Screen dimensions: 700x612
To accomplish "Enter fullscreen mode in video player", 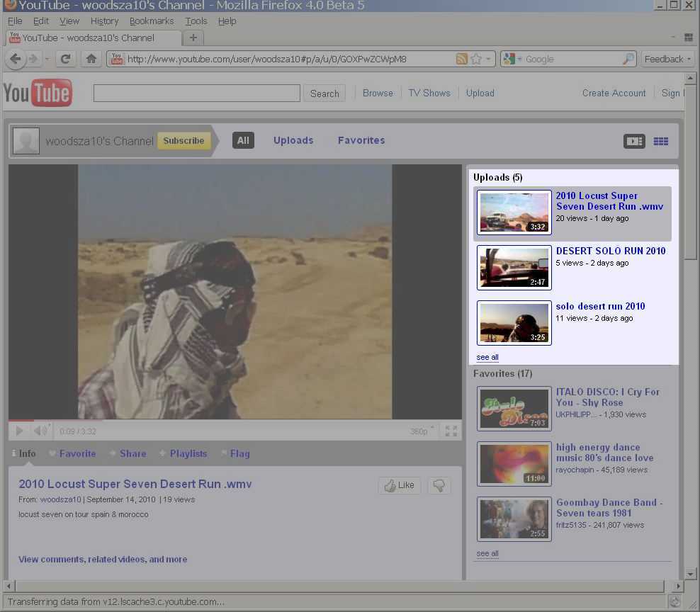I will 451,431.
